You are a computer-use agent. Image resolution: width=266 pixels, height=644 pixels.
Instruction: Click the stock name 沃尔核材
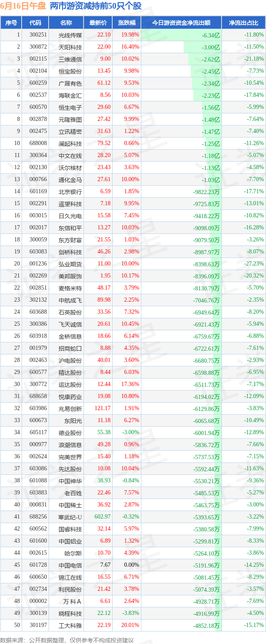(x=70, y=167)
